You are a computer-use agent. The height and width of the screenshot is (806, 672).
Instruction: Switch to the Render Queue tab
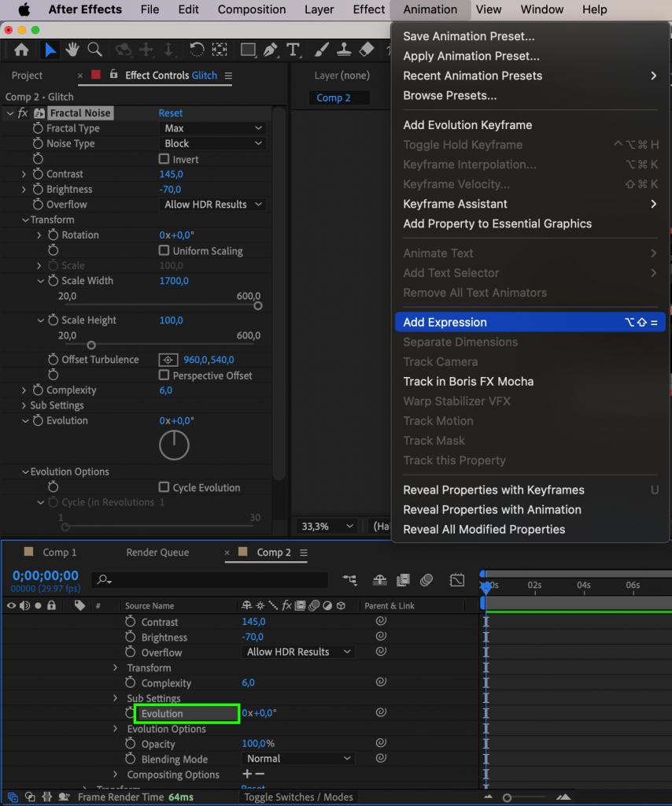pos(157,552)
